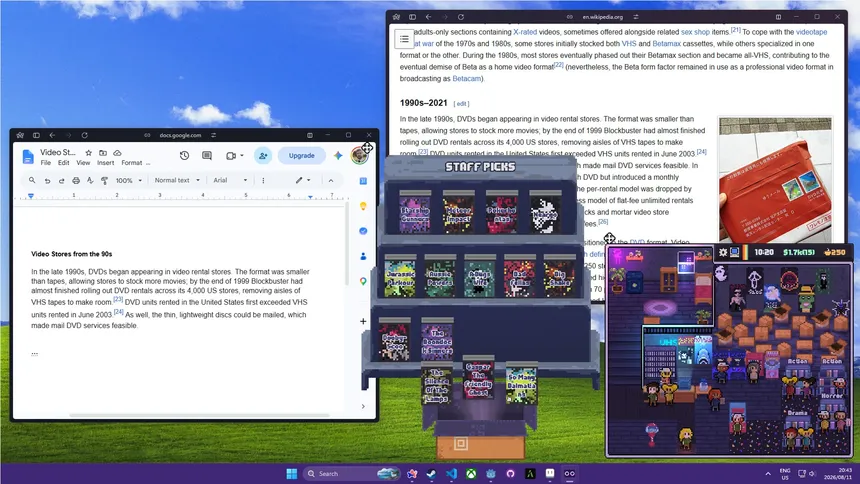The height and width of the screenshot is (484, 860).
Task: Click the computer monitor icon in game HUD
Action: pyautogui.click(x=734, y=252)
